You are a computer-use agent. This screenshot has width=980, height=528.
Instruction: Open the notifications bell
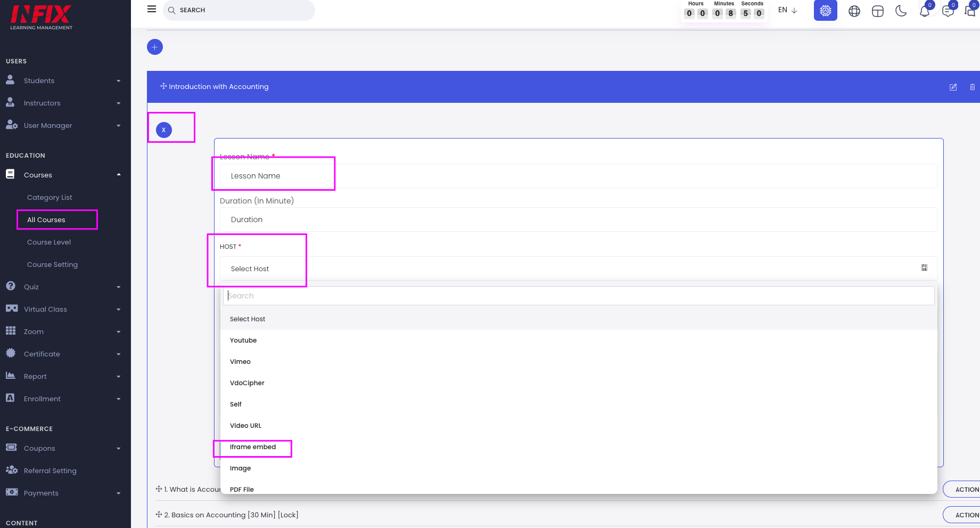pos(925,11)
